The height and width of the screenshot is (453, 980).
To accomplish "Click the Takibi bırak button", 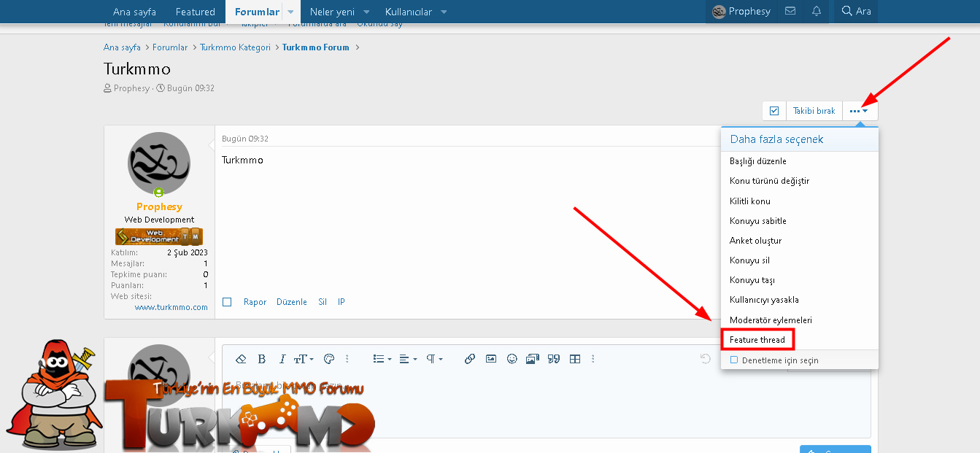I will click(x=814, y=111).
